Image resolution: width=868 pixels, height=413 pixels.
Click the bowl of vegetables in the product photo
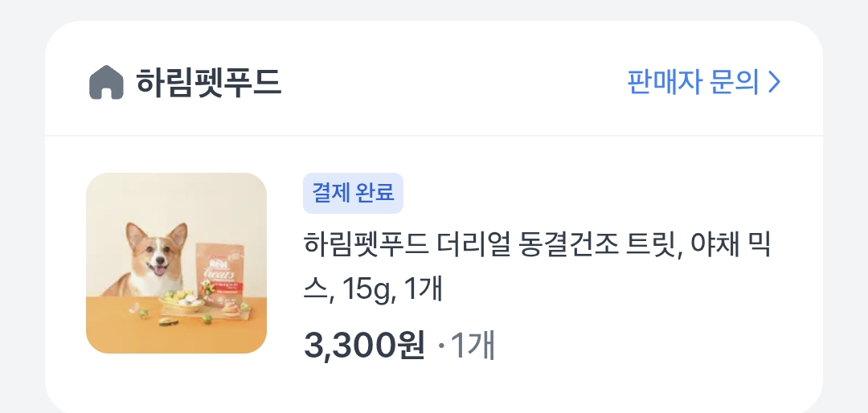(x=182, y=302)
